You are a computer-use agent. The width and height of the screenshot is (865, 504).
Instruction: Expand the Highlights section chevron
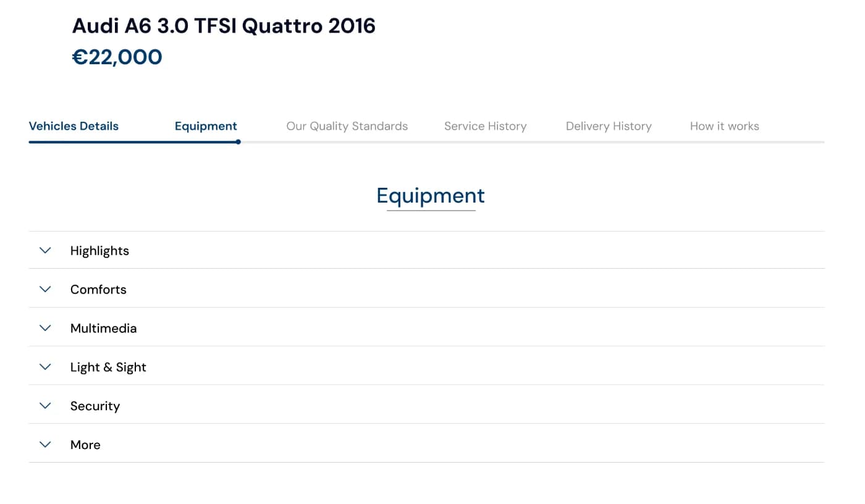[x=45, y=250]
